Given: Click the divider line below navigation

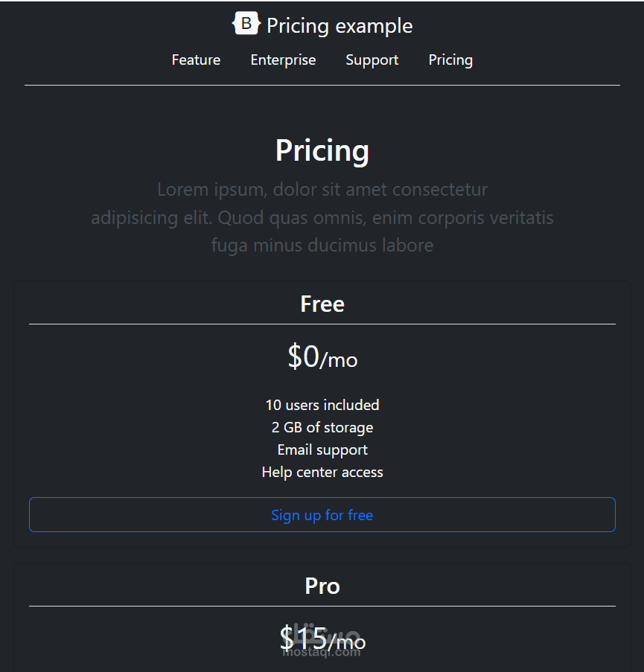Looking at the screenshot, I should click(x=322, y=86).
